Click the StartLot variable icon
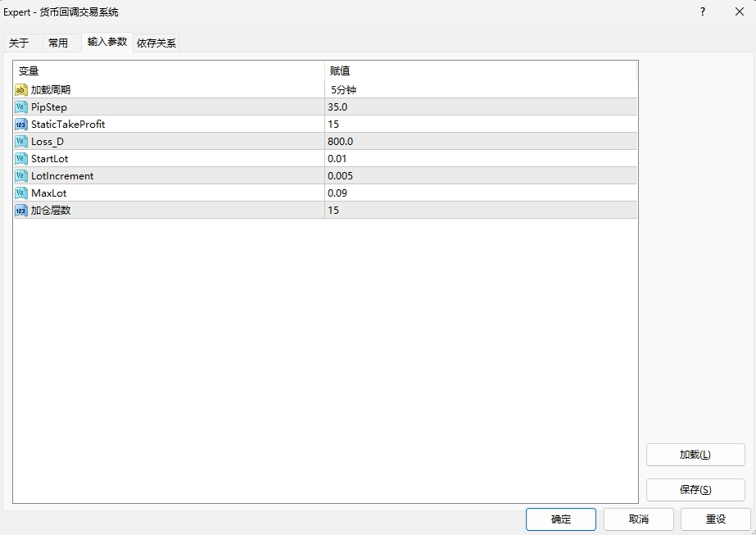 click(x=21, y=159)
